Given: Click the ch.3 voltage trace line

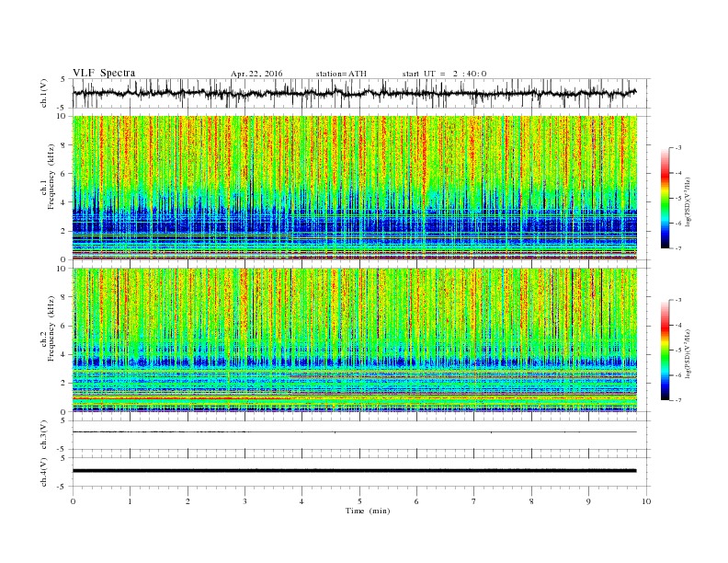Looking at the screenshot, I should tap(354, 432).
